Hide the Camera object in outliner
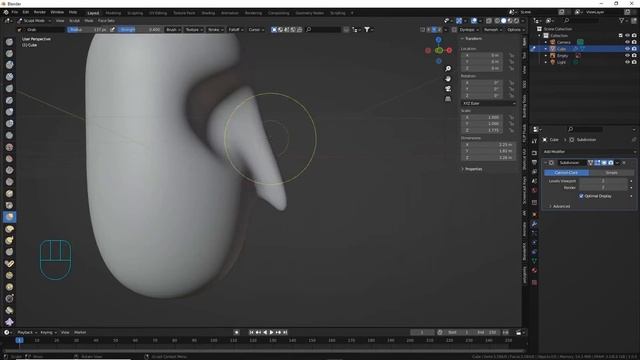The height and width of the screenshot is (360, 640). 627,42
